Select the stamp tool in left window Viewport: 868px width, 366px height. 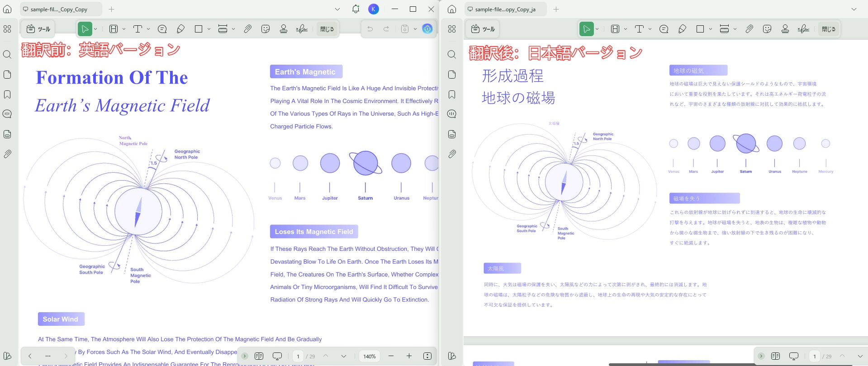click(x=284, y=29)
